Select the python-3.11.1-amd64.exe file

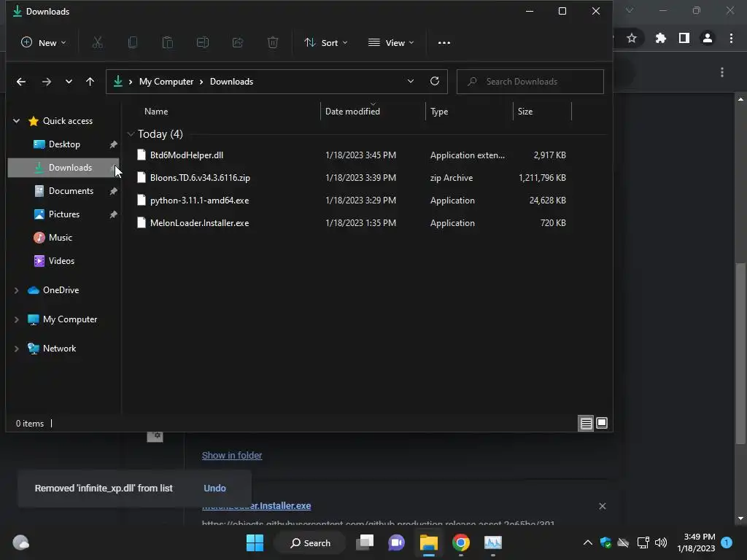[x=199, y=201]
